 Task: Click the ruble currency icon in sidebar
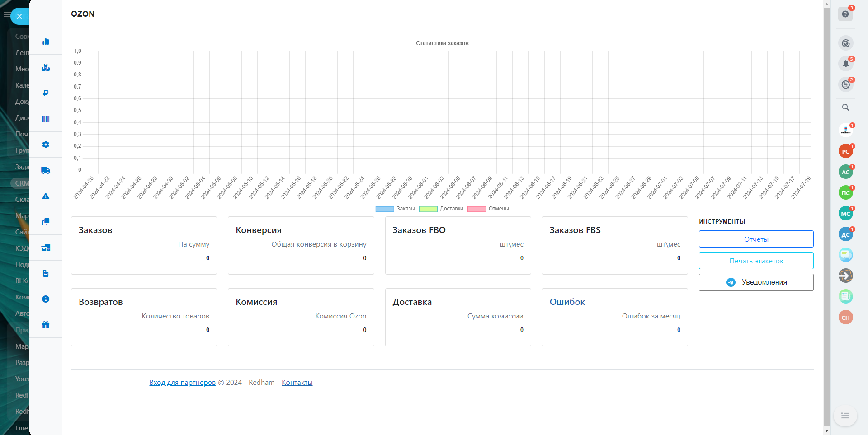[x=46, y=93]
